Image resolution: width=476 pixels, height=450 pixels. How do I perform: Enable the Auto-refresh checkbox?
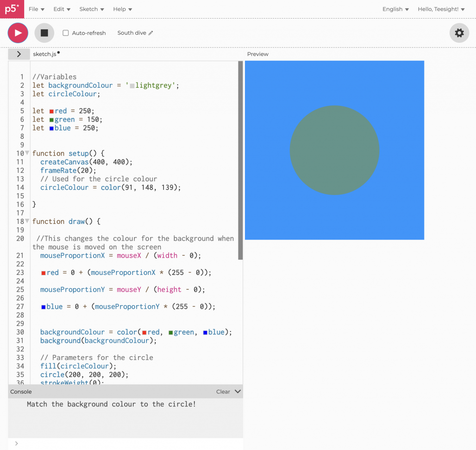[66, 33]
